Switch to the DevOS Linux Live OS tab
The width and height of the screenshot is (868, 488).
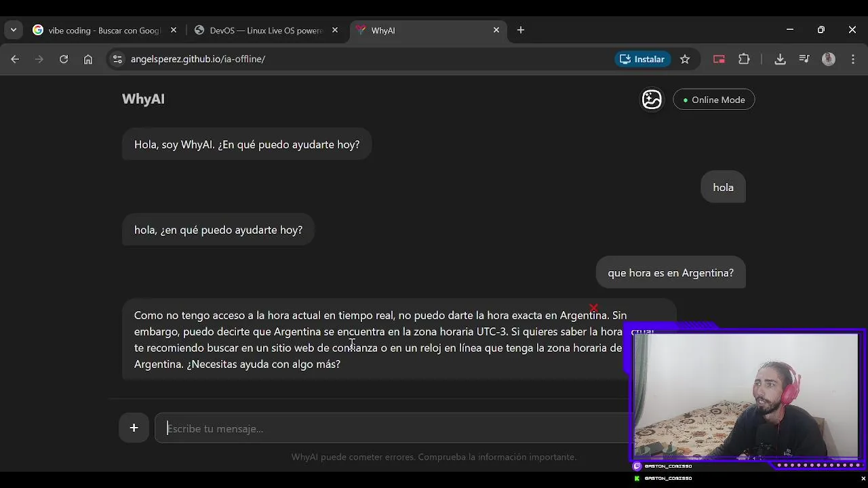click(266, 30)
